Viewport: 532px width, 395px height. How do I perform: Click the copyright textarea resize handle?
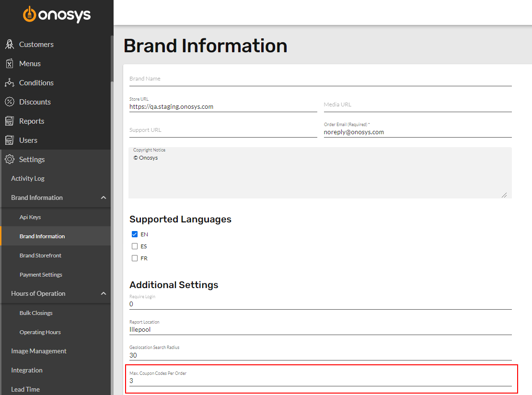pos(504,195)
